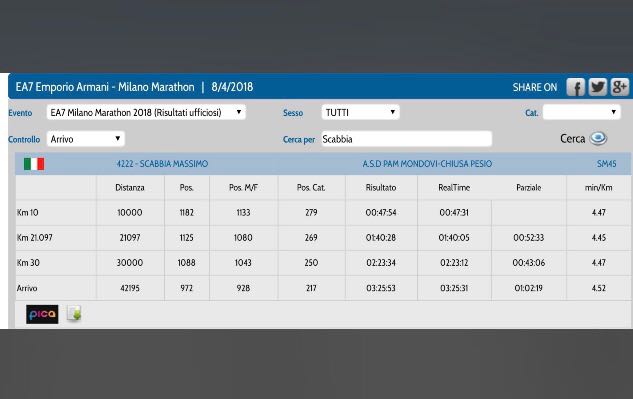
Task: Click the Pos. Cat. column header
Action: click(311, 187)
